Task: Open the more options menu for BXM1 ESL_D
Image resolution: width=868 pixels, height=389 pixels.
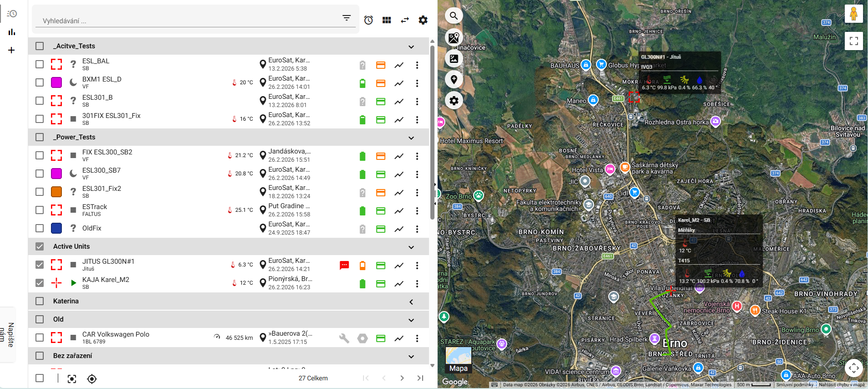Action: 417,83
